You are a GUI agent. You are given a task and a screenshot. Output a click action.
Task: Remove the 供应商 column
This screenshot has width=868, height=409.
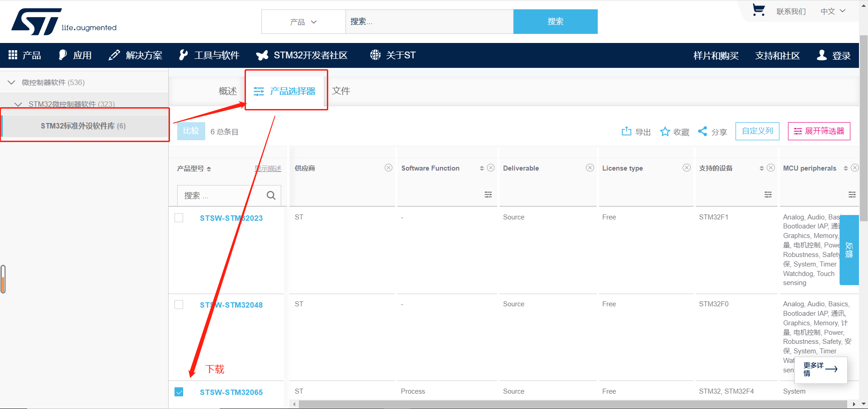pos(388,168)
